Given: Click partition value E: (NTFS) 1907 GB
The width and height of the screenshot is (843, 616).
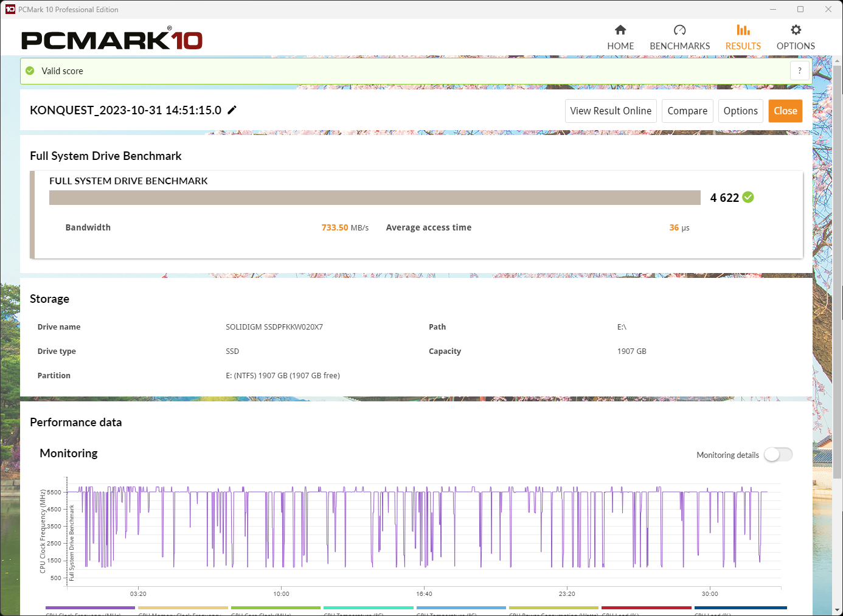Looking at the screenshot, I should click(283, 375).
